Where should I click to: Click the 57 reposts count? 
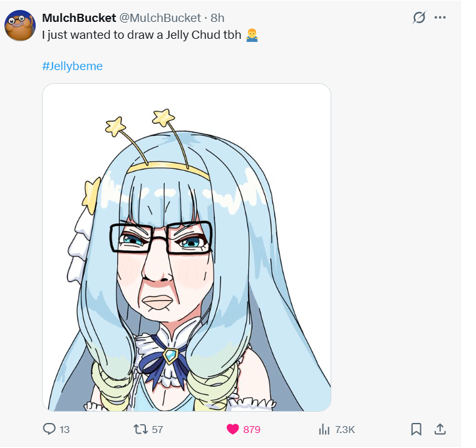(157, 429)
